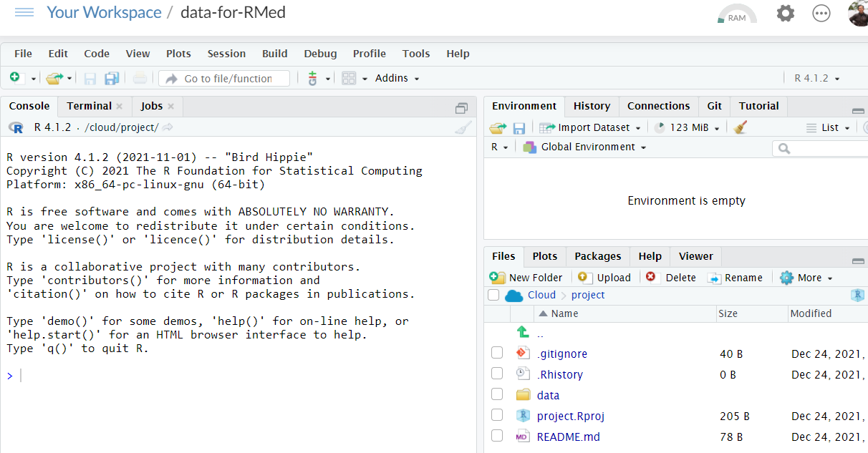Expand the Addins dropdown

pyautogui.click(x=397, y=78)
